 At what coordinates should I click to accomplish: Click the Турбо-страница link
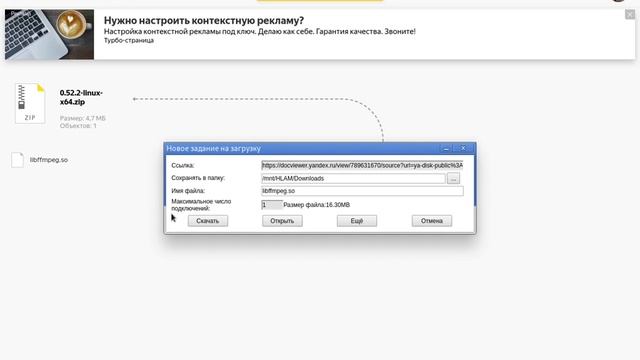[x=129, y=40]
